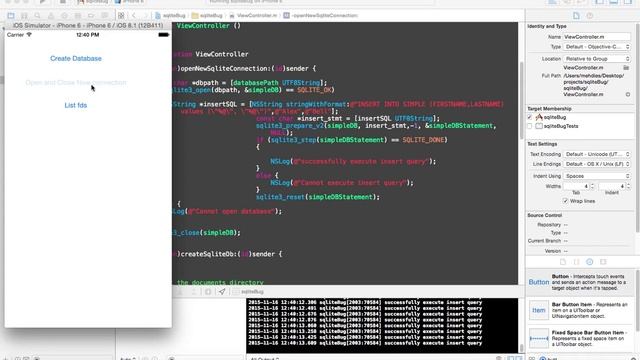Image resolution: width=640 pixels, height=360 pixels.
Task: Tap Create Database in the simulator
Action: (76, 58)
